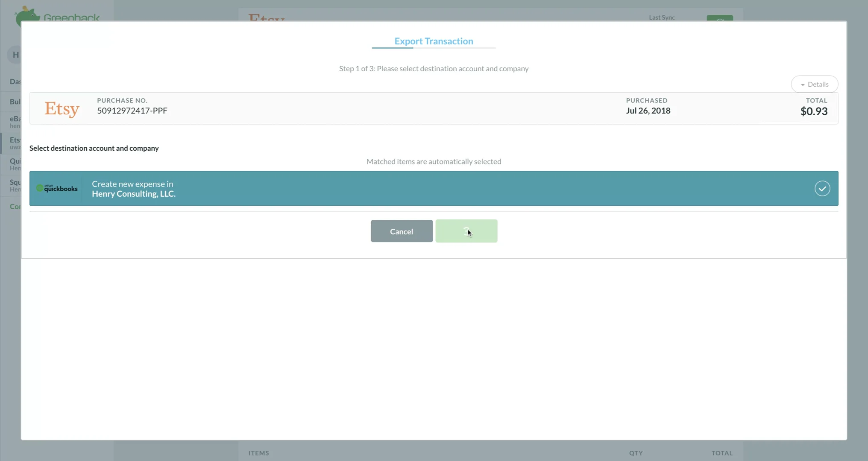Click the Greenback piggy bank logo
This screenshot has width=868, height=461.
click(x=26, y=15)
